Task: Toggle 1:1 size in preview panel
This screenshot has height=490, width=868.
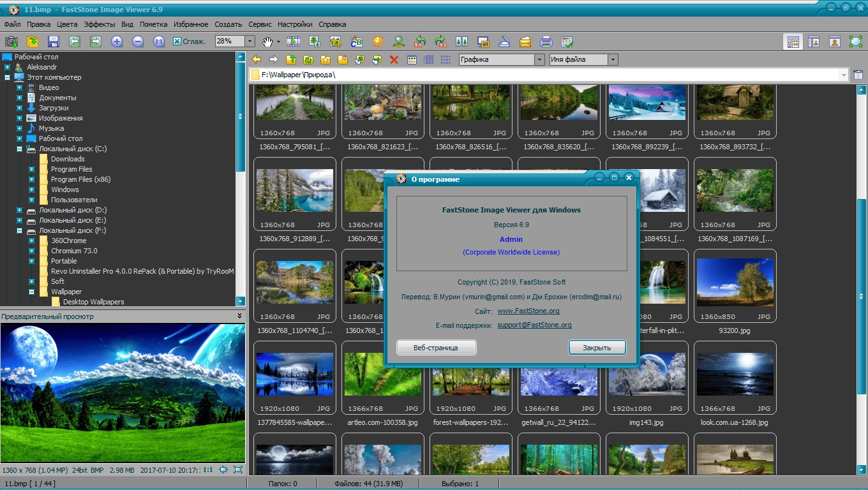Action: point(208,470)
